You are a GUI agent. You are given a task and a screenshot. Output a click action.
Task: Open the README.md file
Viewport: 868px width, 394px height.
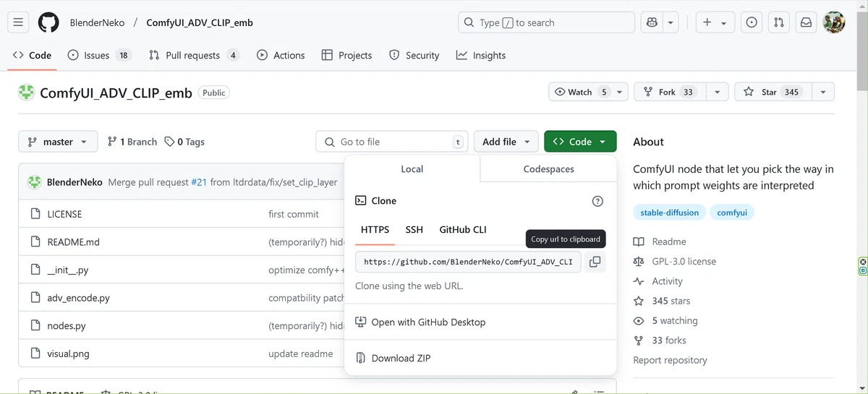(x=73, y=241)
